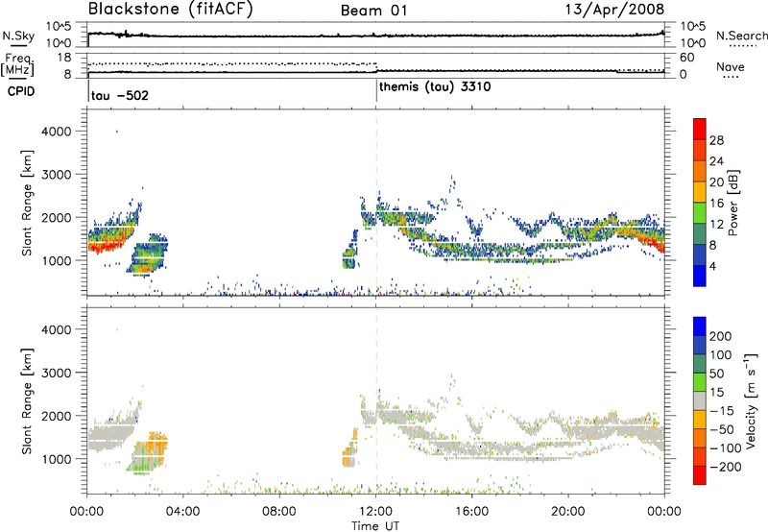This screenshot has width=768, height=532.
Task: Click the date '13/Apr/2008'
Action: tap(614, 10)
